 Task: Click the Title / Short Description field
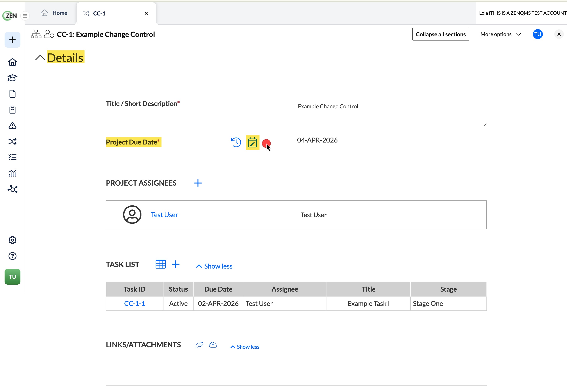391,115
